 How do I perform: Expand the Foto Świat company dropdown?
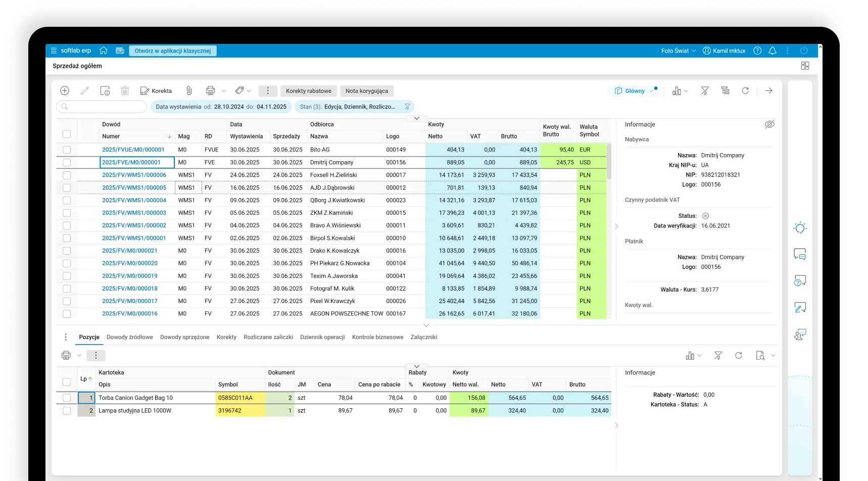click(x=679, y=51)
